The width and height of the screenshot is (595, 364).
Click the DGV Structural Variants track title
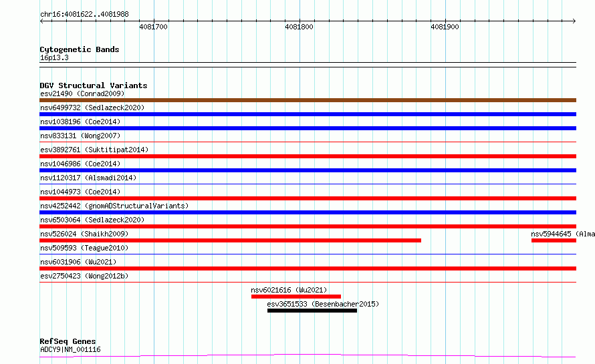(94, 85)
